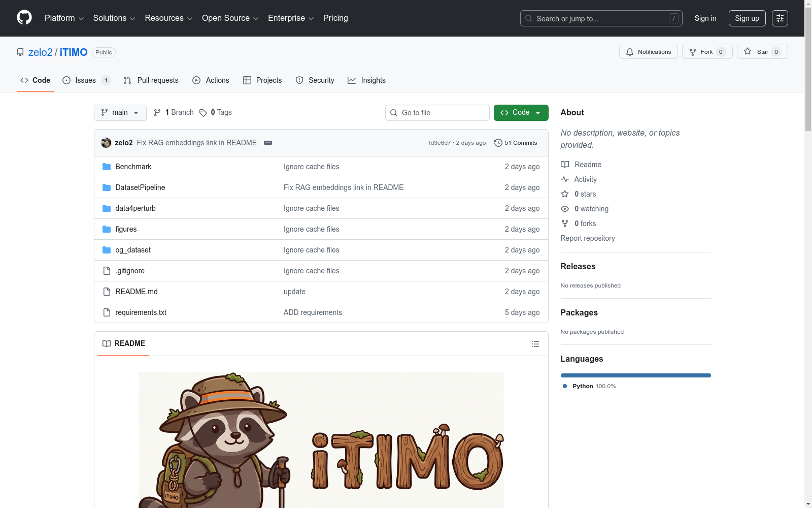The image size is (812, 508).
Task: View the 0 forks link
Action: [579, 224]
